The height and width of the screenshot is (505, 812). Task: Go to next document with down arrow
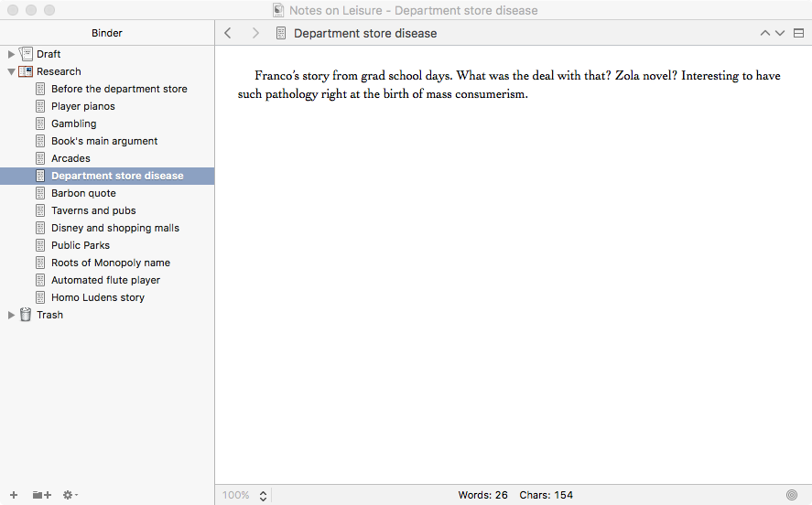click(x=780, y=33)
